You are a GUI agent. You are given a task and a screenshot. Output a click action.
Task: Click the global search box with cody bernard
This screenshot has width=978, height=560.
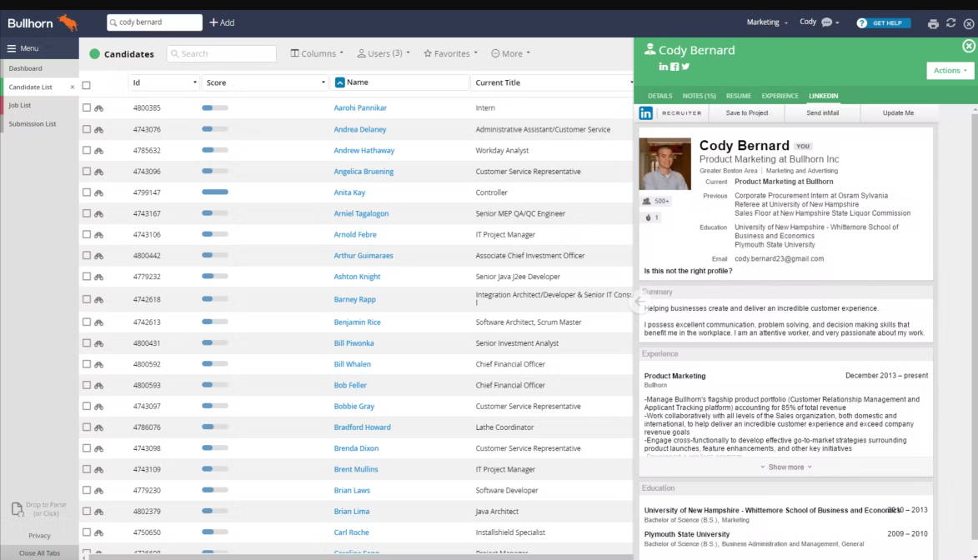tap(155, 22)
